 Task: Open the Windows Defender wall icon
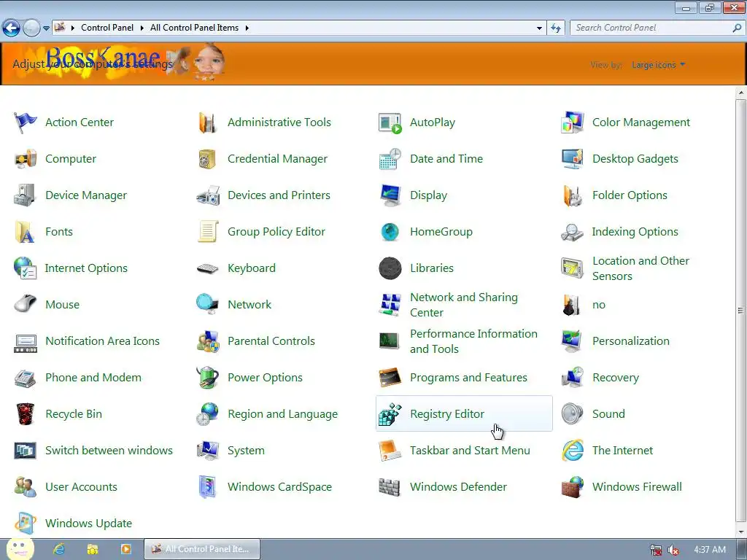[x=390, y=487]
